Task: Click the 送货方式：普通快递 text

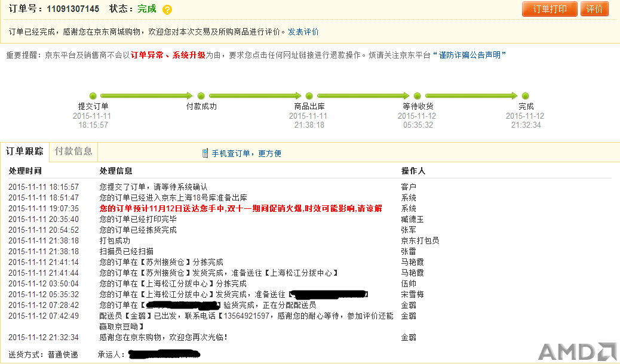Action: (x=43, y=354)
